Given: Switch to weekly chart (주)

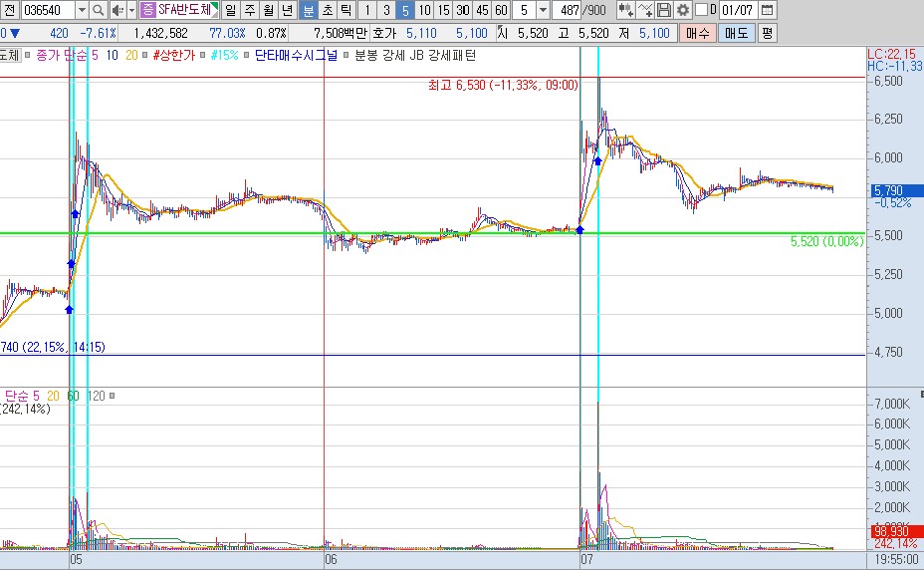Looking at the screenshot, I should tap(249, 10).
